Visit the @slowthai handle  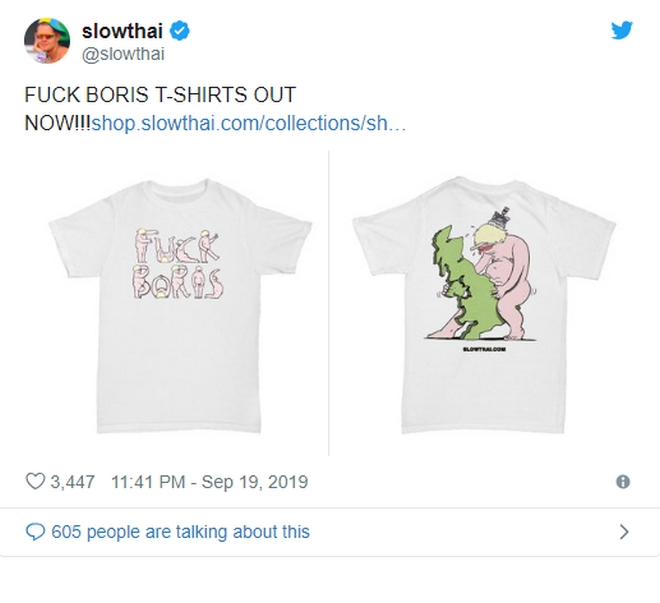pos(123,55)
